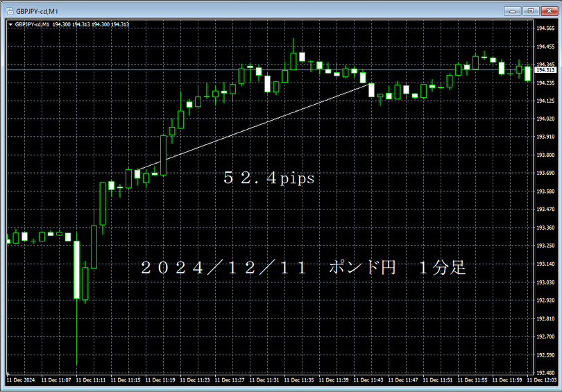
Task: Click the 192.480 price scale label
Action: click(545, 373)
